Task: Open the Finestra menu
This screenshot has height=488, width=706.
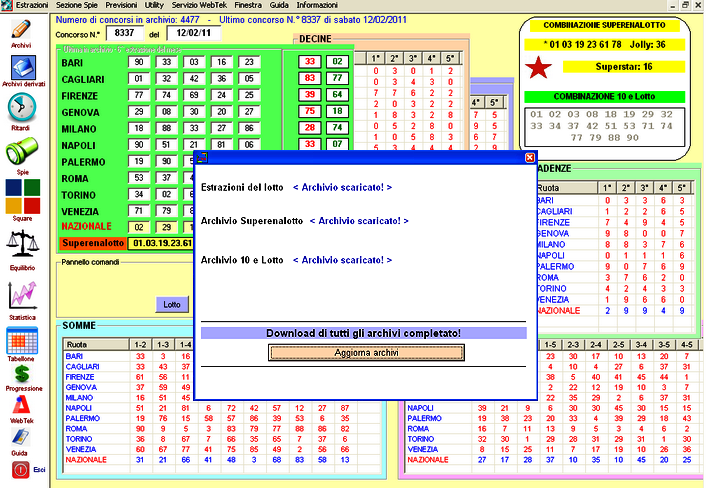Action: click(248, 5)
